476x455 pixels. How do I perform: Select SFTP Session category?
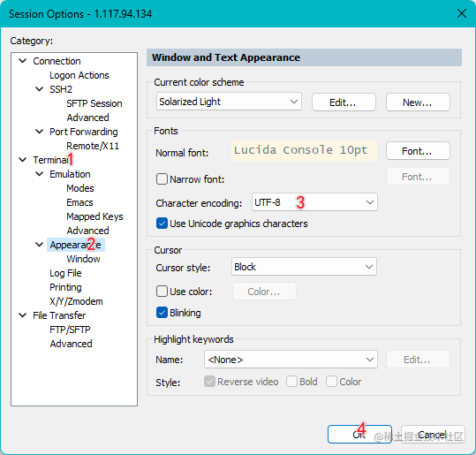[94, 103]
